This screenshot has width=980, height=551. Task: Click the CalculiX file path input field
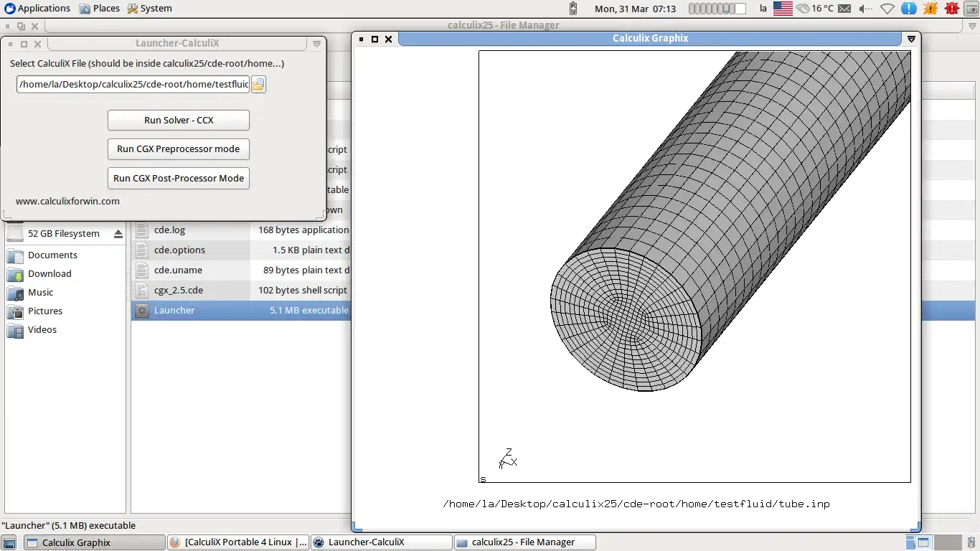pyautogui.click(x=133, y=85)
